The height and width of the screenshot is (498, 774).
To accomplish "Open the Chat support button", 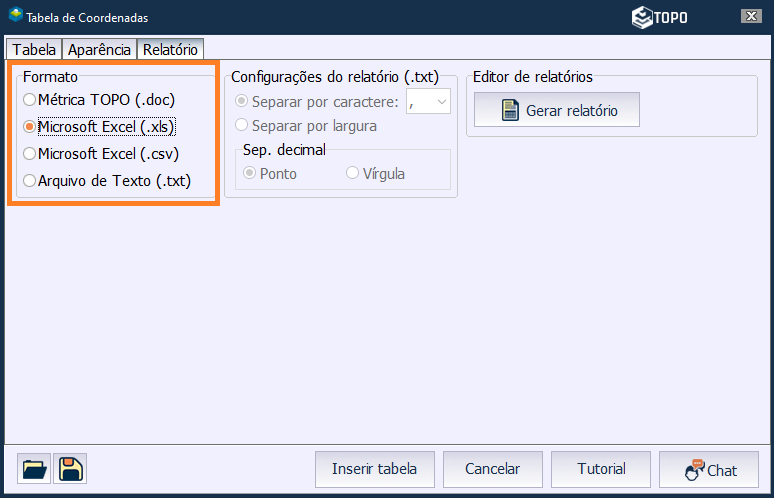I will tap(710, 469).
